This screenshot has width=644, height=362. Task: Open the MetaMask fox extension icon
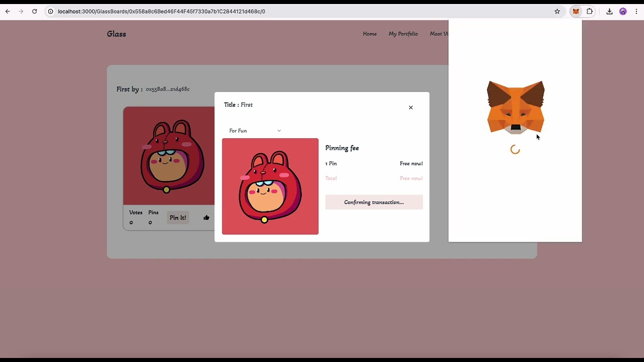pyautogui.click(x=576, y=11)
